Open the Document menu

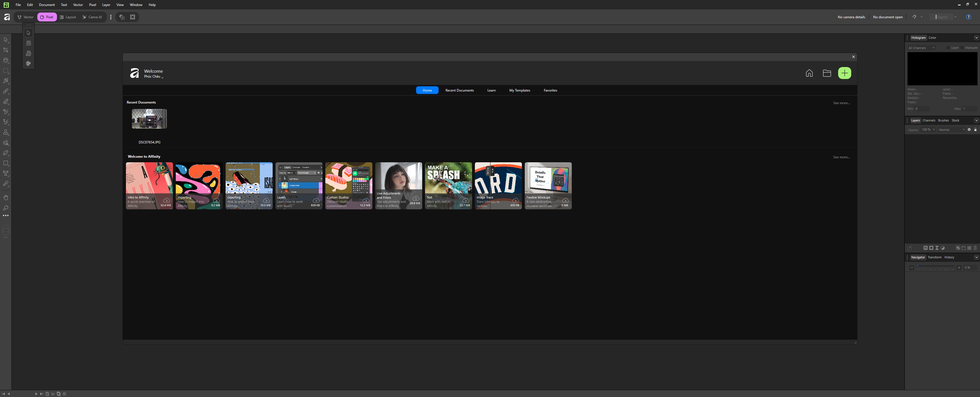47,5
